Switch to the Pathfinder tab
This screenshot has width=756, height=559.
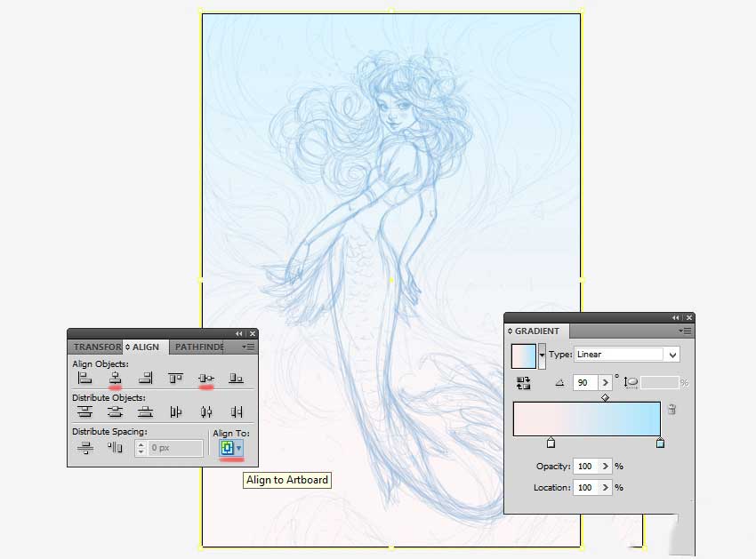199,347
